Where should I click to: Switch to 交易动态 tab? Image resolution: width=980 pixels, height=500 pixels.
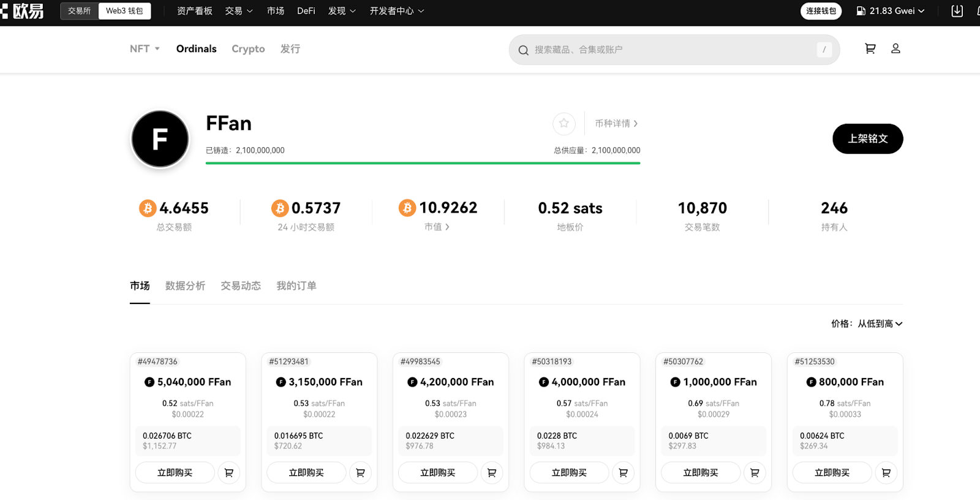click(241, 286)
